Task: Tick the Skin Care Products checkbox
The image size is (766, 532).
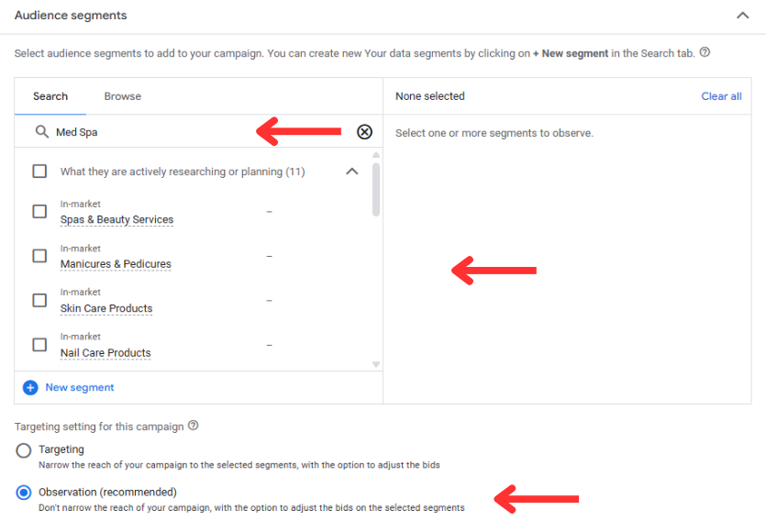Action: (x=39, y=300)
